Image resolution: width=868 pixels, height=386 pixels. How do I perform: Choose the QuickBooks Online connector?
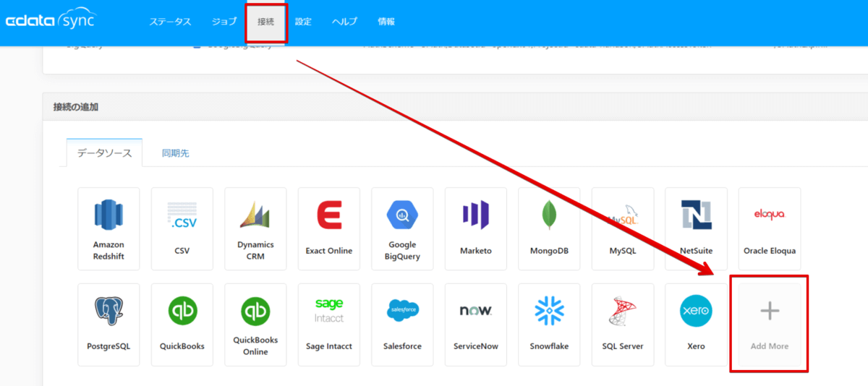[255, 325]
